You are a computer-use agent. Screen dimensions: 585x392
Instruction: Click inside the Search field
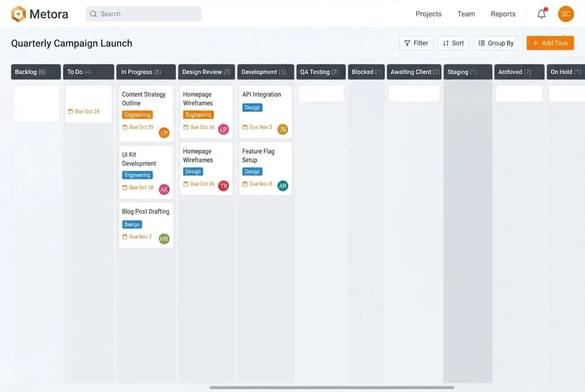coord(143,14)
